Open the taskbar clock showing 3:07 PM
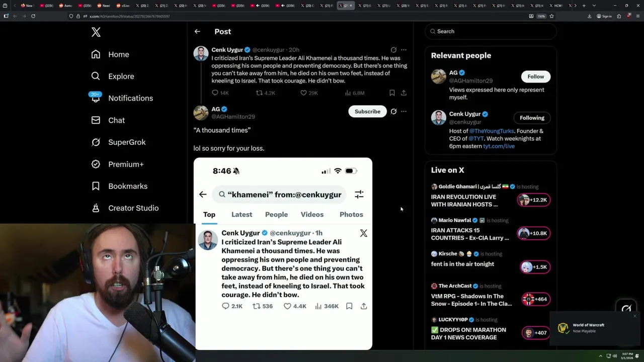The height and width of the screenshot is (362, 644). coord(628,356)
